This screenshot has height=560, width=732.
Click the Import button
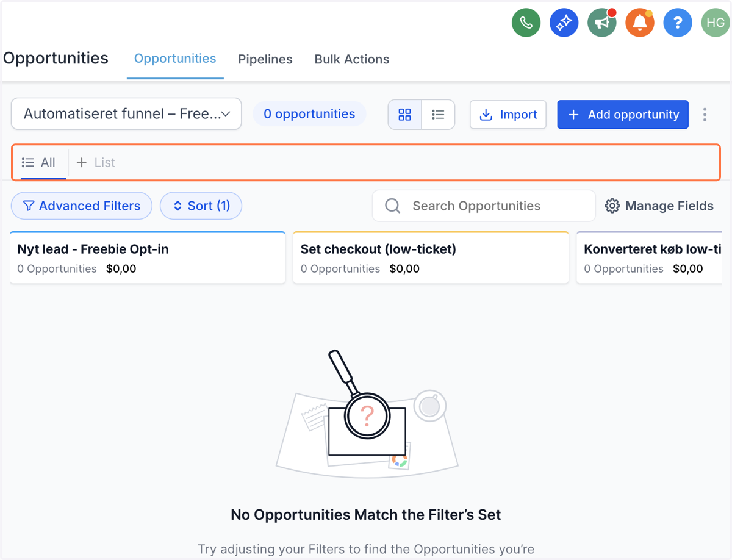(508, 115)
